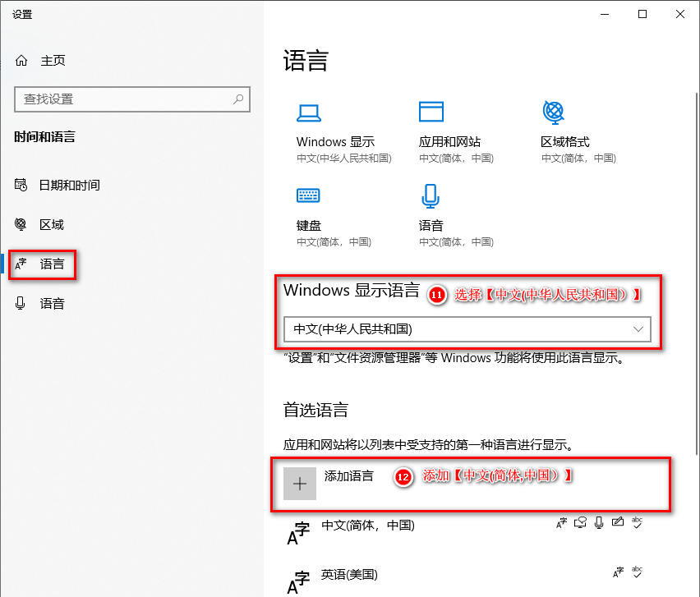Open 区域 settings in the sidebar
This screenshot has height=597, width=700.
pyautogui.click(x=39, y=224)
